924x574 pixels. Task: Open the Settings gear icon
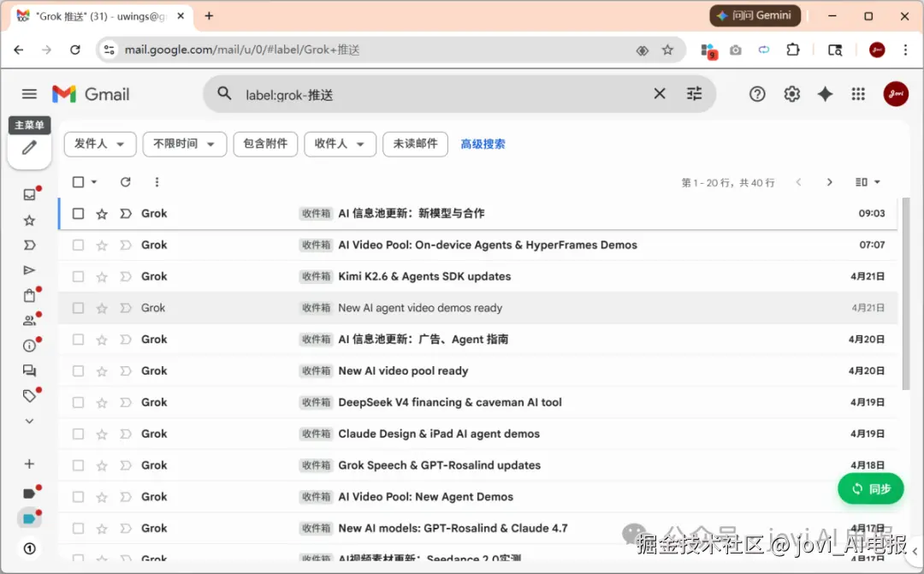pyautogui.click(x=791, y=94)
